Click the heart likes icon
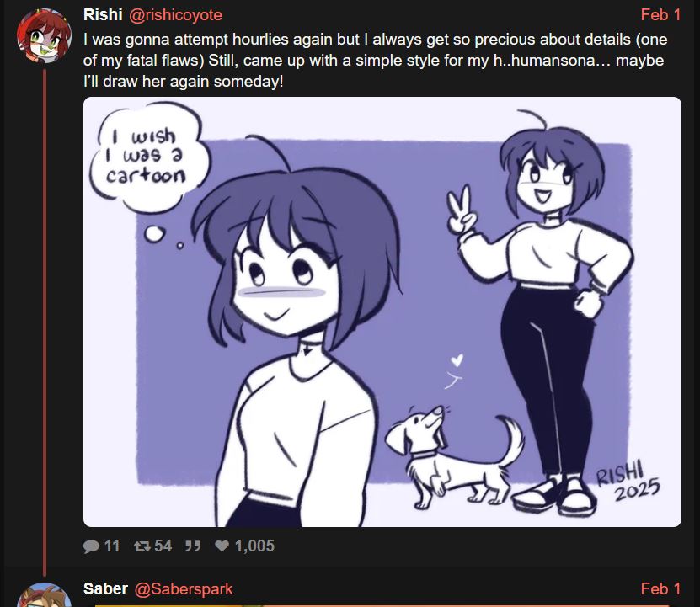This screenshot has height=607, width=700. pyautogui.click(x=222, y=546)
